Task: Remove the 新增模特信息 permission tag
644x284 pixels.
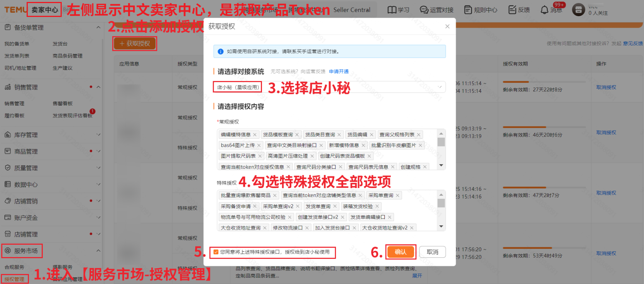Action: [363, 145]
